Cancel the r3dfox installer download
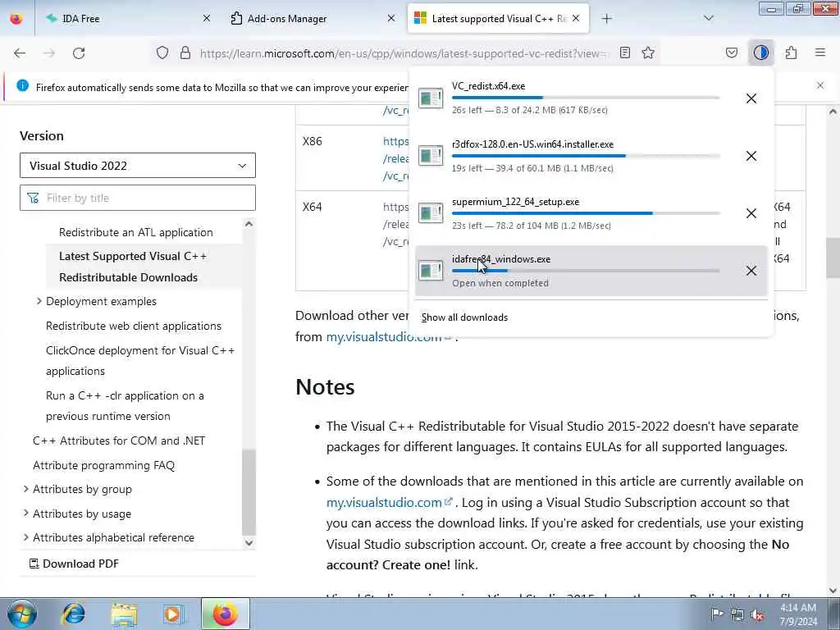 [751, 156]
